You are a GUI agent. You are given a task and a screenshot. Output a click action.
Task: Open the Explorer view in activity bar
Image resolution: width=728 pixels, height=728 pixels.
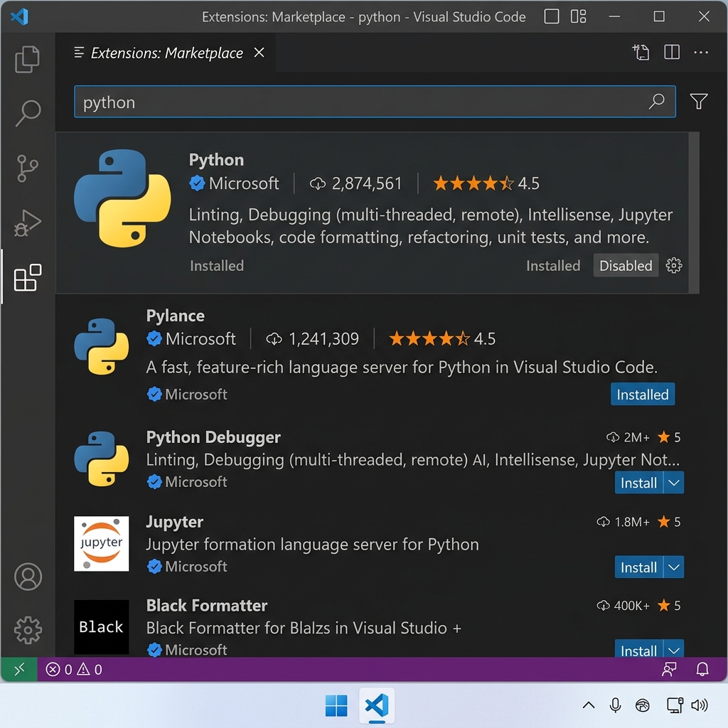pos(28,60)
